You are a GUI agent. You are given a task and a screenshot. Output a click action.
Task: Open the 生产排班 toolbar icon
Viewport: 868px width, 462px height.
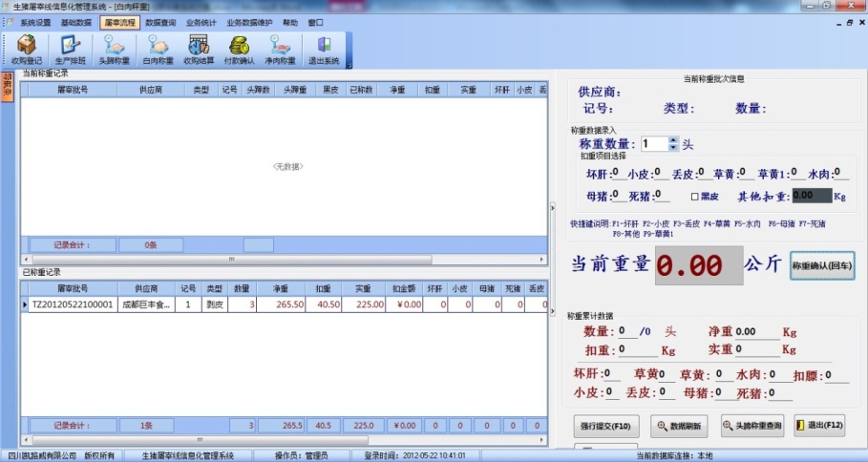pos(71,50)
